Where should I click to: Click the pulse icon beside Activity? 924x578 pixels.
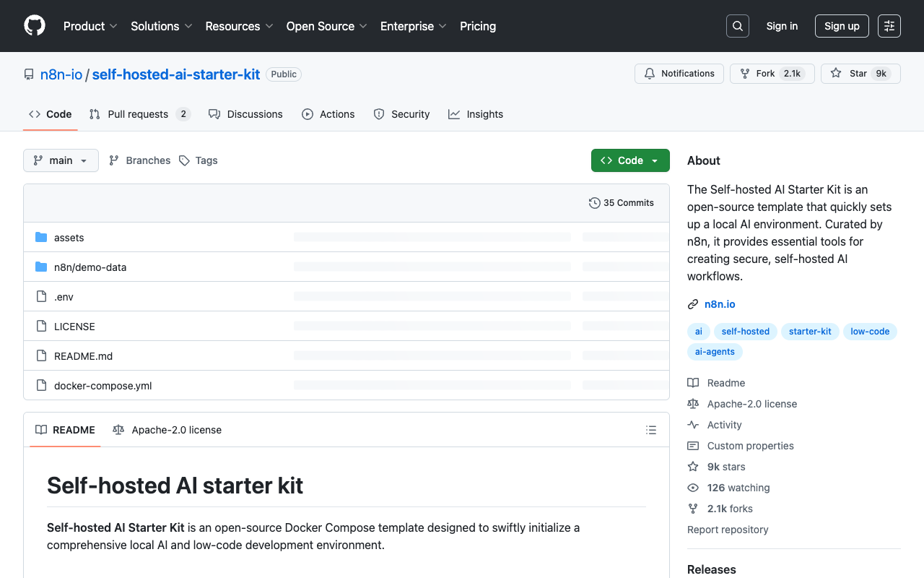point(693,425)
